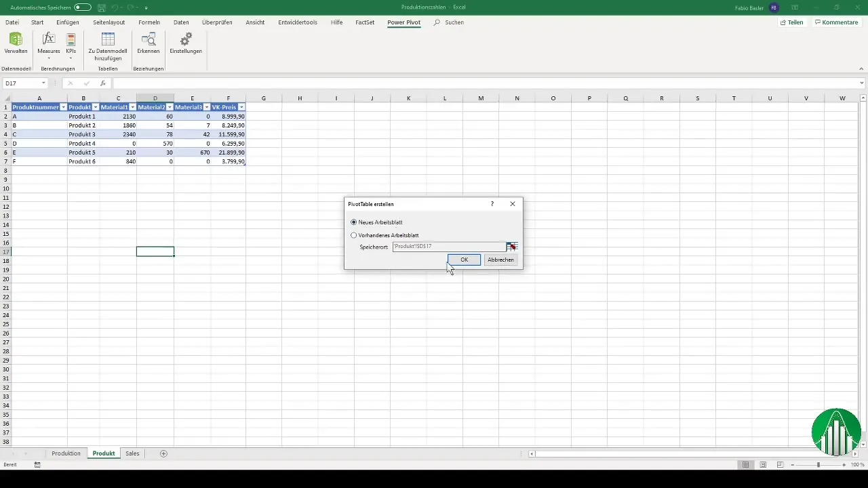Switch to the Produktion sheet tab
This screenshot has width=868, height=488.
[x=66, y=453]
